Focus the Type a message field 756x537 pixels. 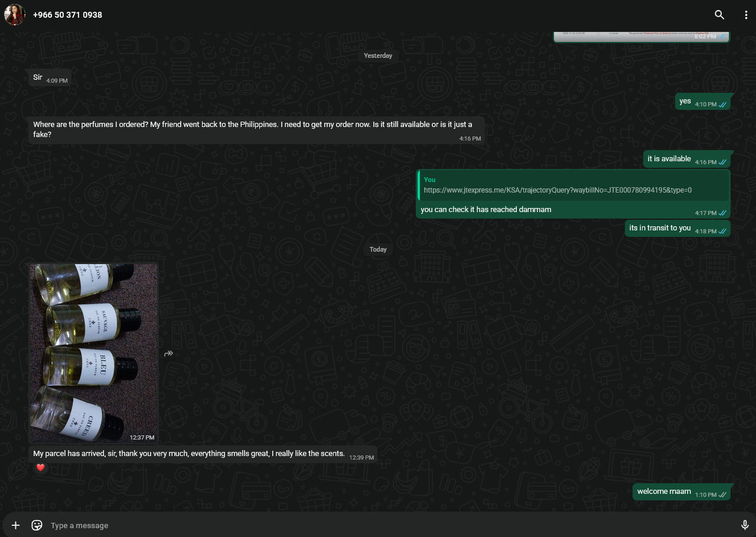click(x=378, y=525)
